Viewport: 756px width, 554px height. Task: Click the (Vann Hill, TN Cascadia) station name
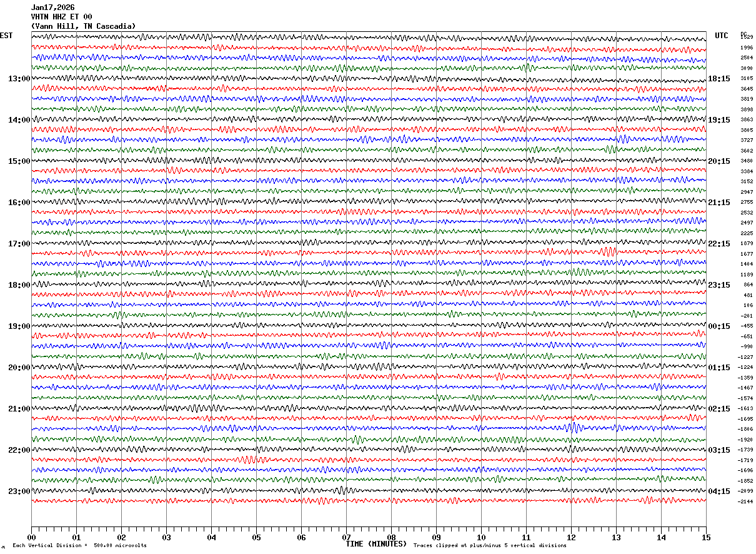pyautogui.click(x=83, y=26)
